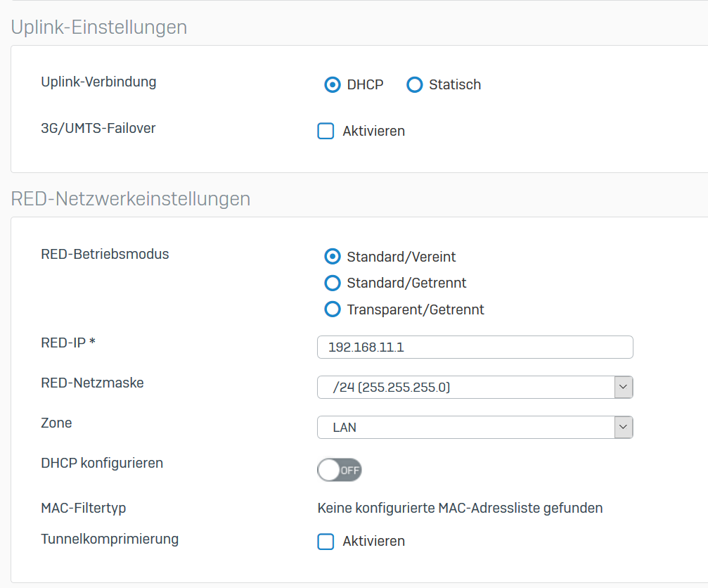Click the 'Keine konfigurierte MAC-Adressliste gefunden' text

(460, 508)
